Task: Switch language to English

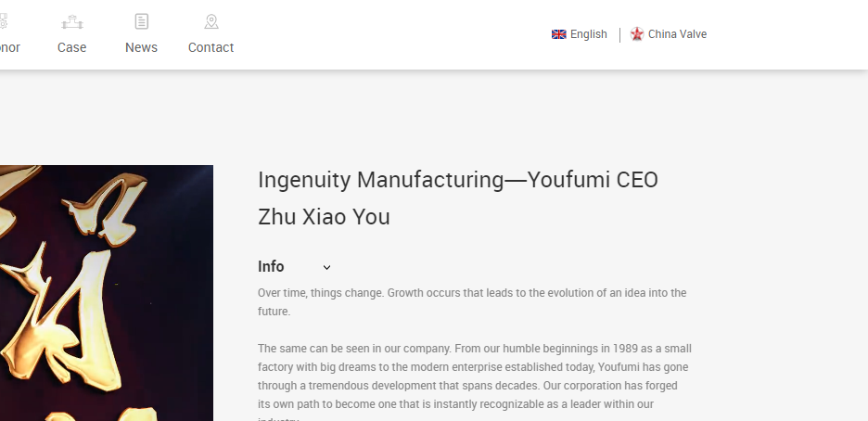Action: pos(589,34)
